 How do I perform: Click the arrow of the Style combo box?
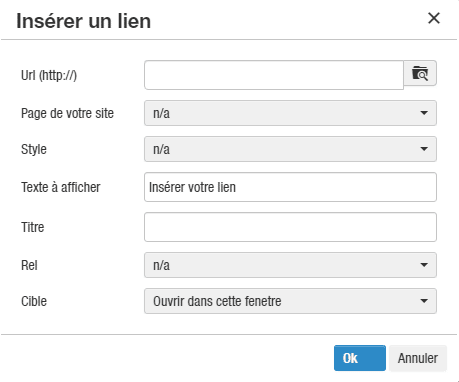tap(424, 149)
